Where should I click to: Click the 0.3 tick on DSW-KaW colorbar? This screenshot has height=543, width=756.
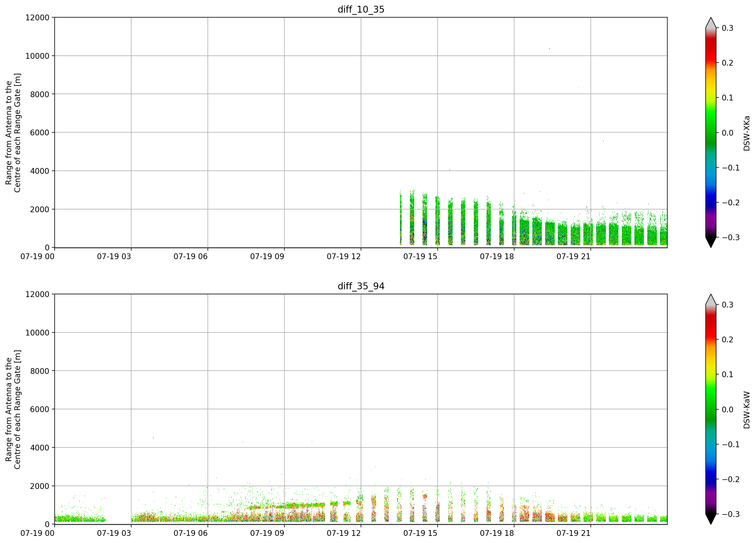(x=728, y=305)
